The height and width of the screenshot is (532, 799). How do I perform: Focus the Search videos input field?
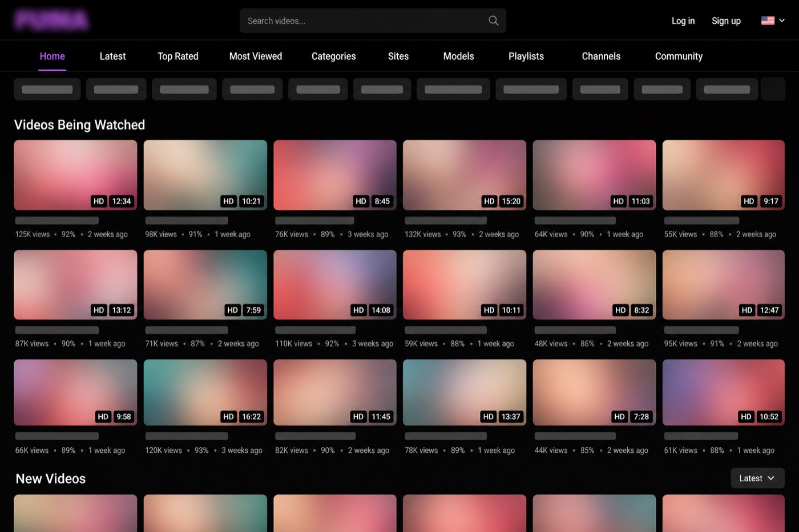373,21
